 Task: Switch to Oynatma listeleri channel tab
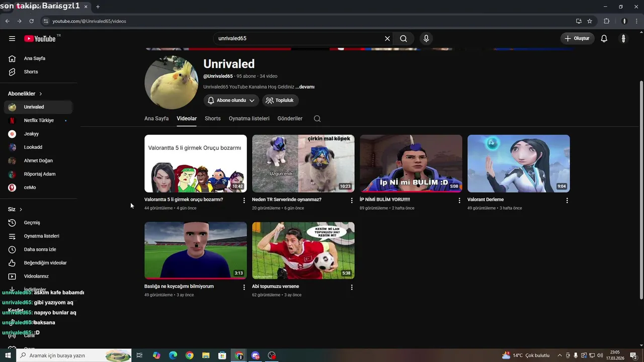[249, 119]
